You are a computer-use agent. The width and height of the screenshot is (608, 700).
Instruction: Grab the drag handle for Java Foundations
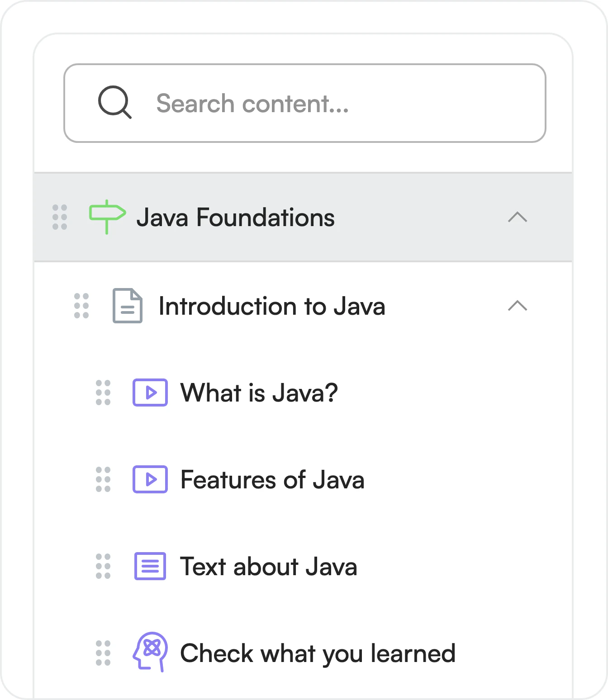point(60,217)
